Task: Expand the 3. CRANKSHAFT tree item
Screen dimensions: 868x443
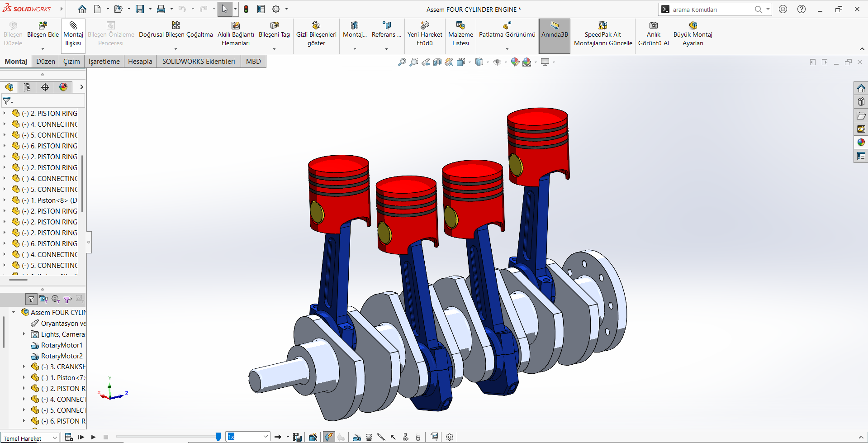Action: tap(24, 367)
